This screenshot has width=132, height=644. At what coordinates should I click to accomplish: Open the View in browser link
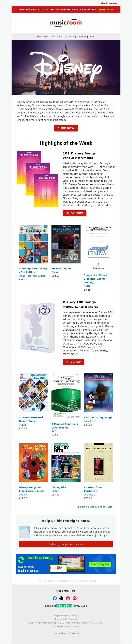tap(109, 3)
